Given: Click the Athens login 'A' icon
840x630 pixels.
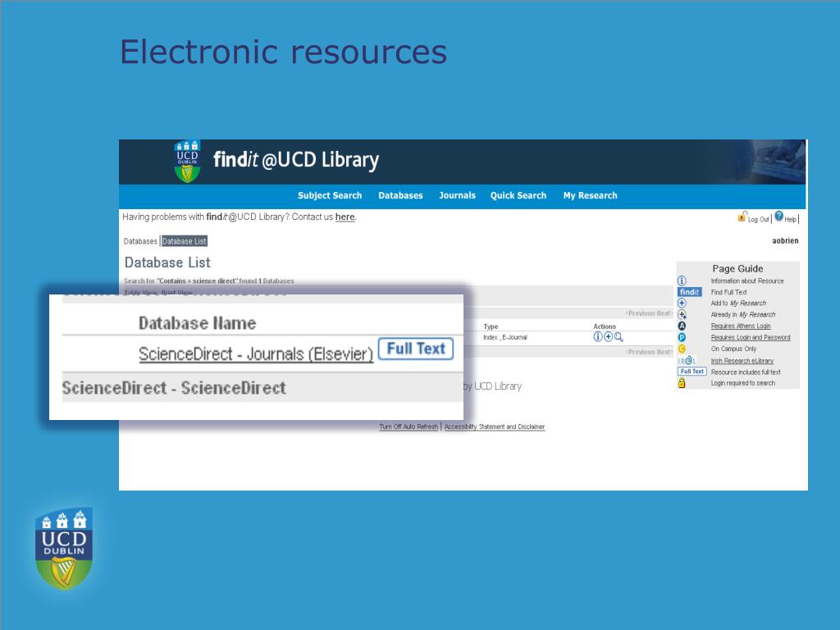Looking at the screenshot, I should tap(682, 326).
